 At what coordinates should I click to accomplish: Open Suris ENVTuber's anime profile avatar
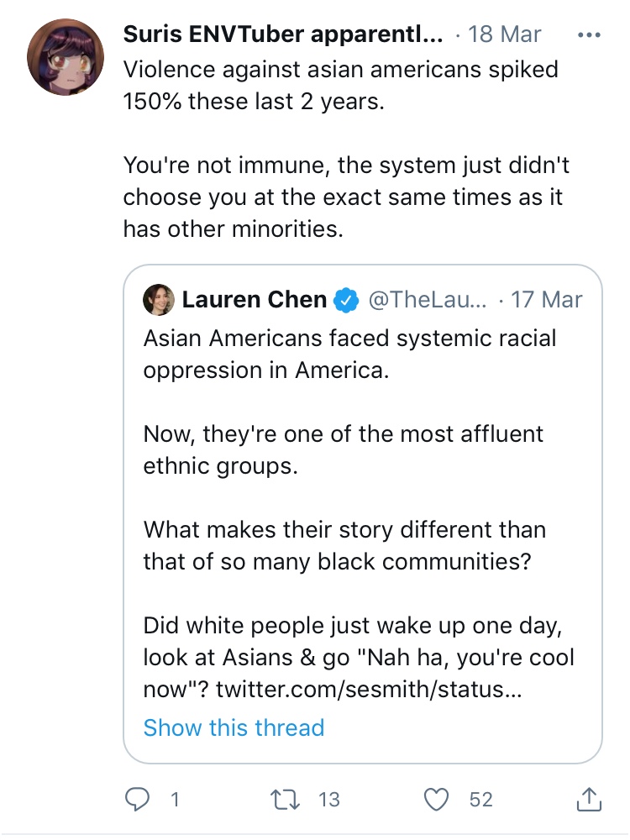[x=66, y=57]
